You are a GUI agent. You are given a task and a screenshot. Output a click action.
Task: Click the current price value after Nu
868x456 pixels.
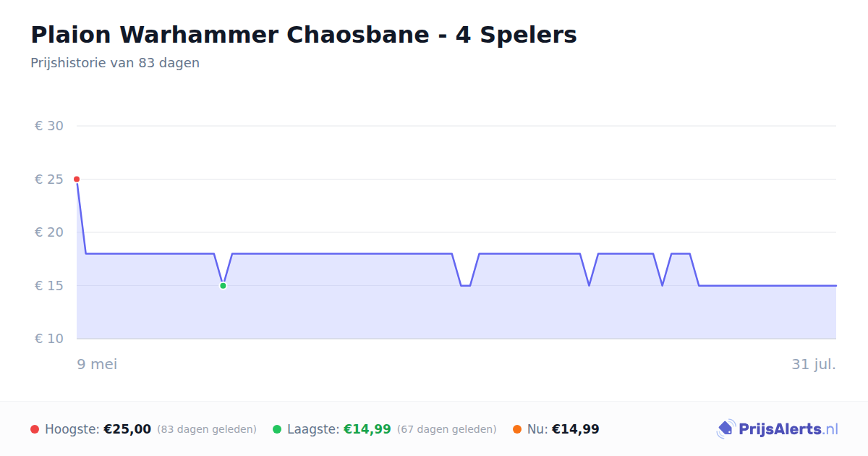[x=576, y=429]
